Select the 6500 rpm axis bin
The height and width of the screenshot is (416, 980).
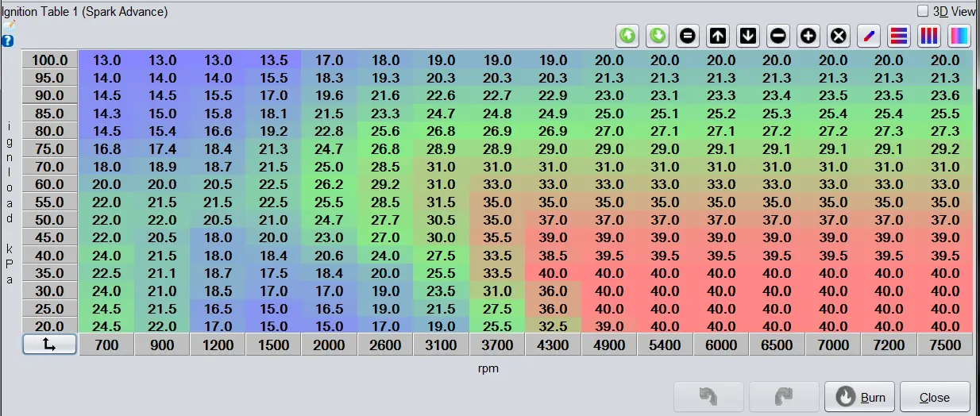click(x=777, y=345)
